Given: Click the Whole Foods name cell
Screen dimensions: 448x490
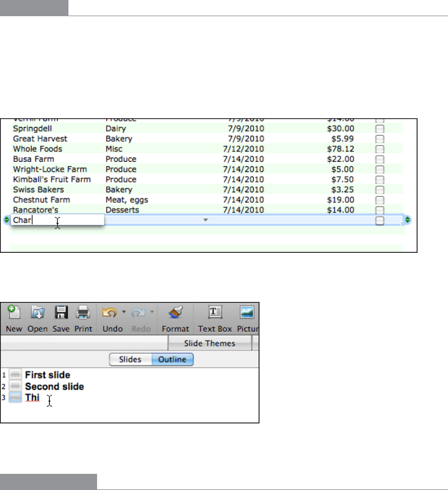Looking at the screenshot, I should [37, 149].
